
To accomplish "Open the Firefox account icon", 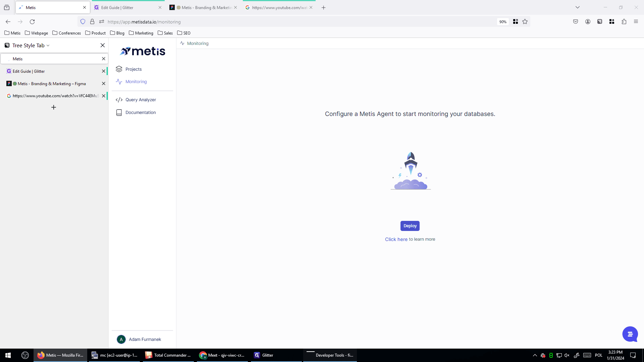I will tap(588, 22).
